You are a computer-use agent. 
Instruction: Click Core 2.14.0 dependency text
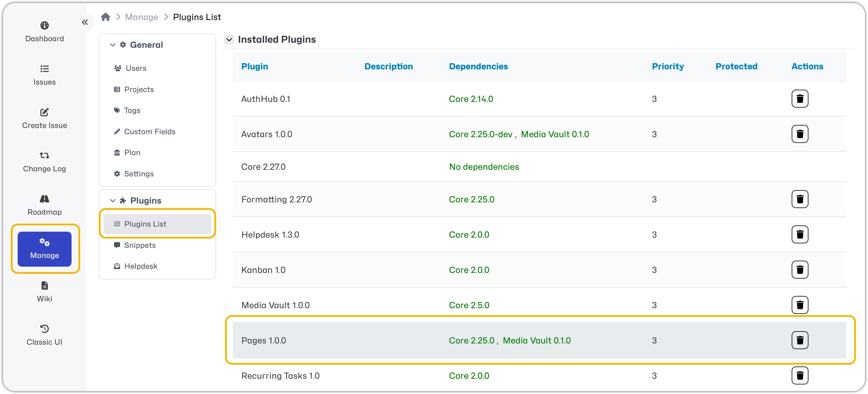tap(471, 99)
